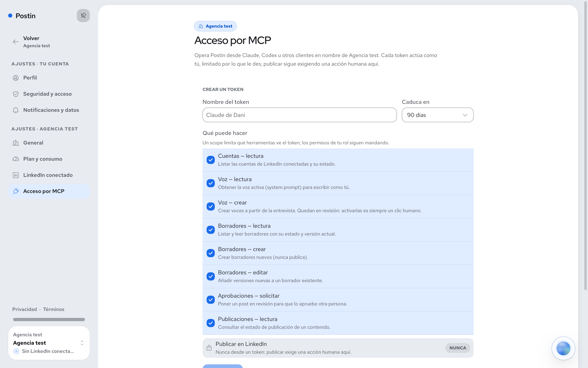The width and height of the screenshot is (588, 368).
Task: Click the NUNCA badge
Action: (x=458, y=348)
